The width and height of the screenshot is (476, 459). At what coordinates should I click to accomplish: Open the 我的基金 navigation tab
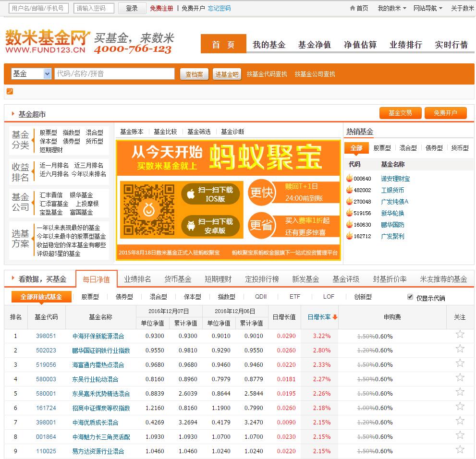point(269,45)
